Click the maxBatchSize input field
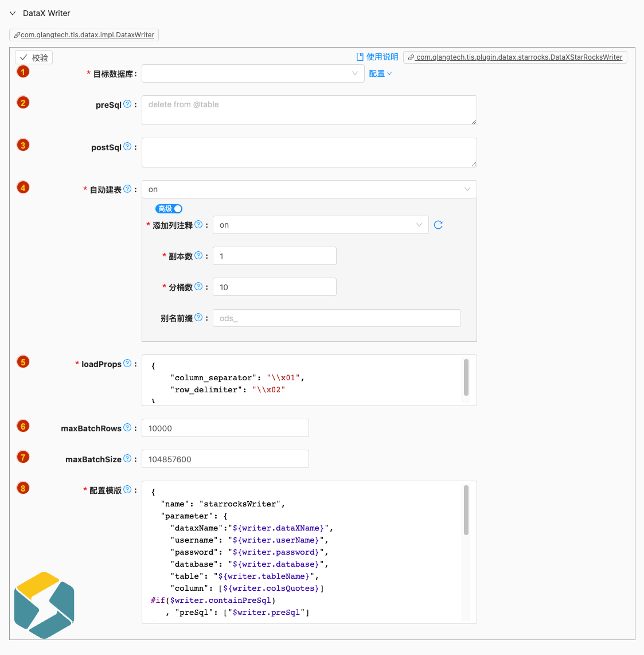 click(x=225, y=459)
